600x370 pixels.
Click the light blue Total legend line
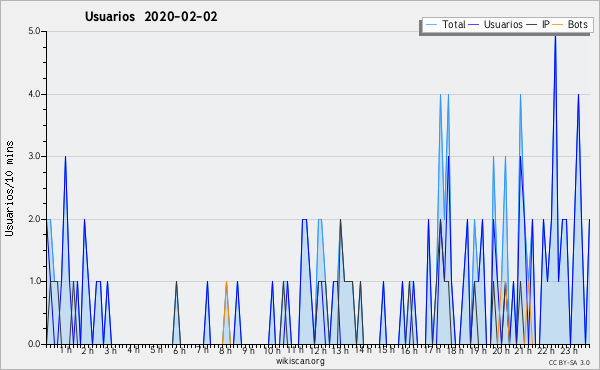coord(431,25)
